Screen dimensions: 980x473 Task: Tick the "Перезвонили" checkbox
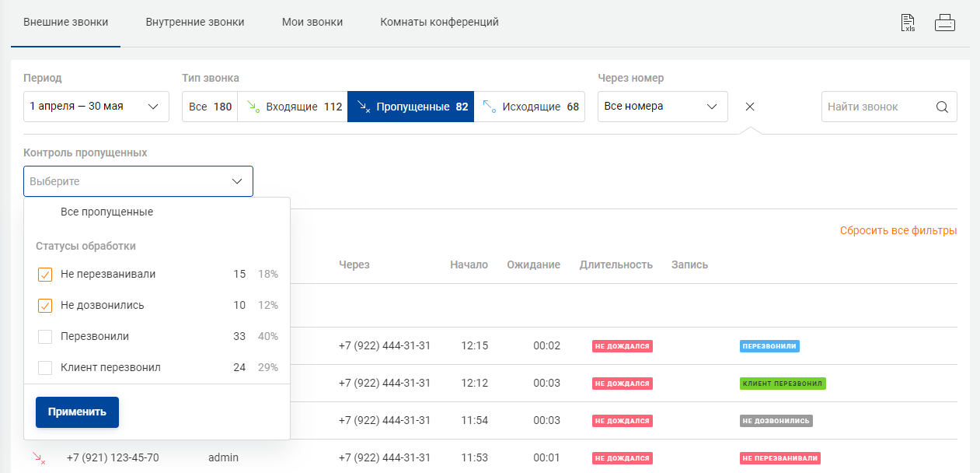pos(45,337)
